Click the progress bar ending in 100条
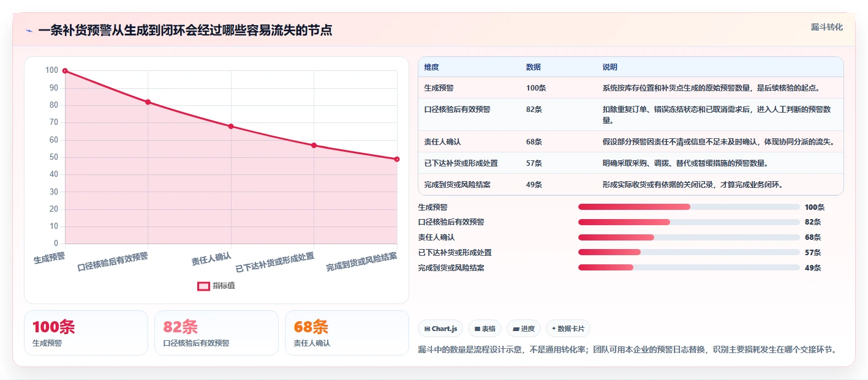 tap(689, 207)
